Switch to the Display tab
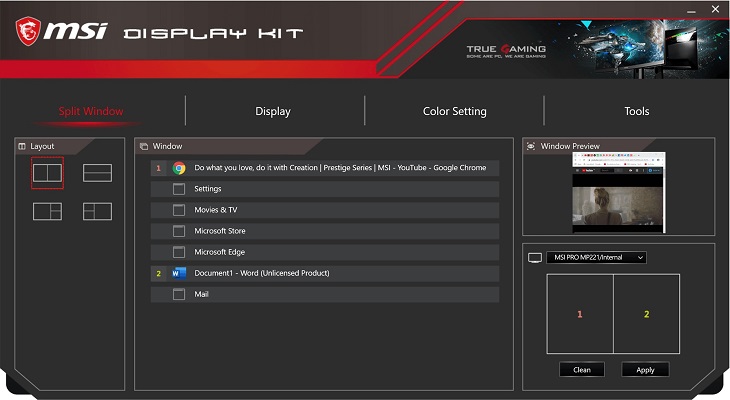The width and height of the screenshot is (730, 400). (273, 111)
